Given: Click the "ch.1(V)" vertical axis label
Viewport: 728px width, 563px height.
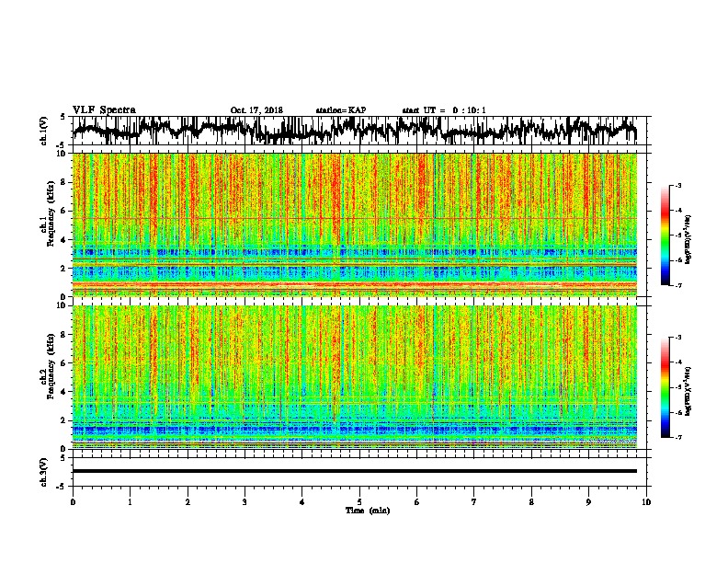Looking at the screenshot, I should click(x=44, y=131).
